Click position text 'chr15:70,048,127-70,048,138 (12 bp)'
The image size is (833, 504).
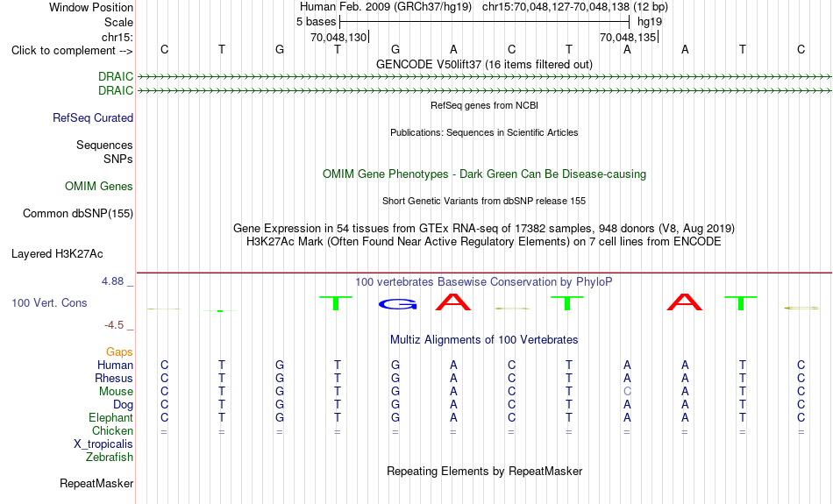(x=575, y=7)
